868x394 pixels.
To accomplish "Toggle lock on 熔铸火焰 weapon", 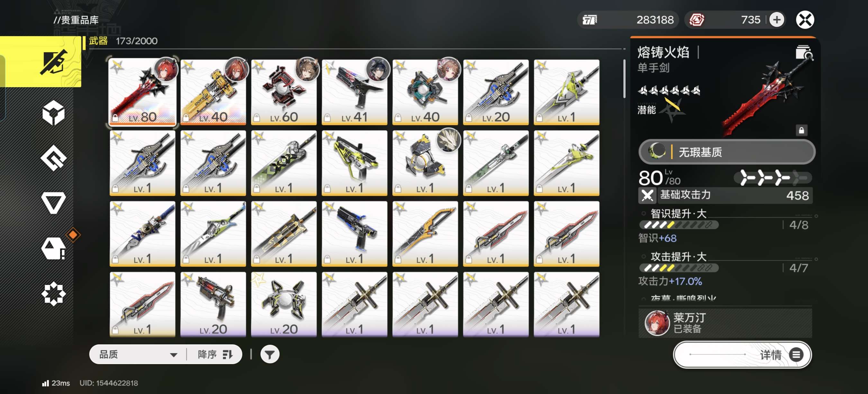I will pos(801,130).
